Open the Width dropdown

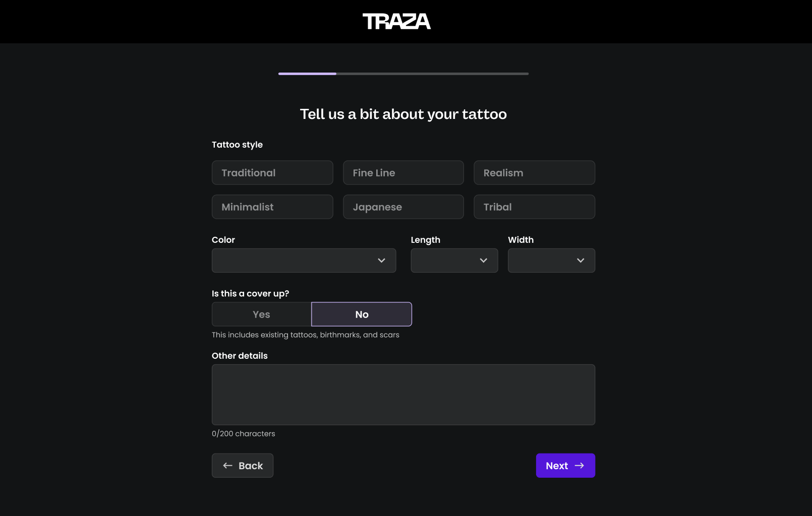(551, 261)
